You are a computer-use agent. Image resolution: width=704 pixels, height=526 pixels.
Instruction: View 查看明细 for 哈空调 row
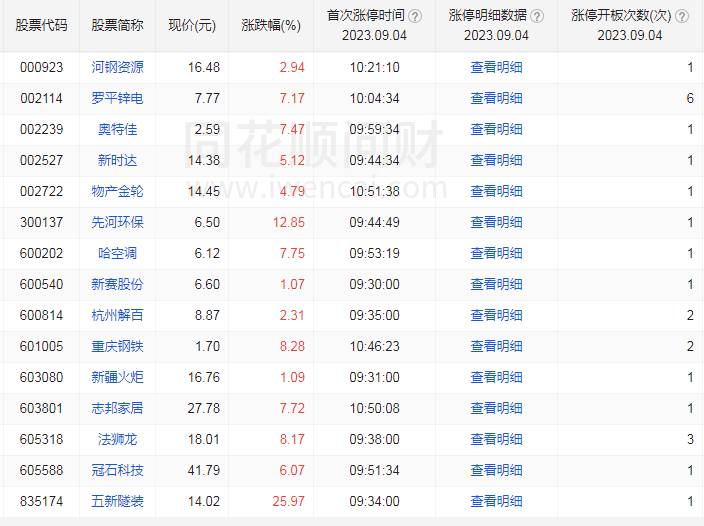tap(497, 253)
